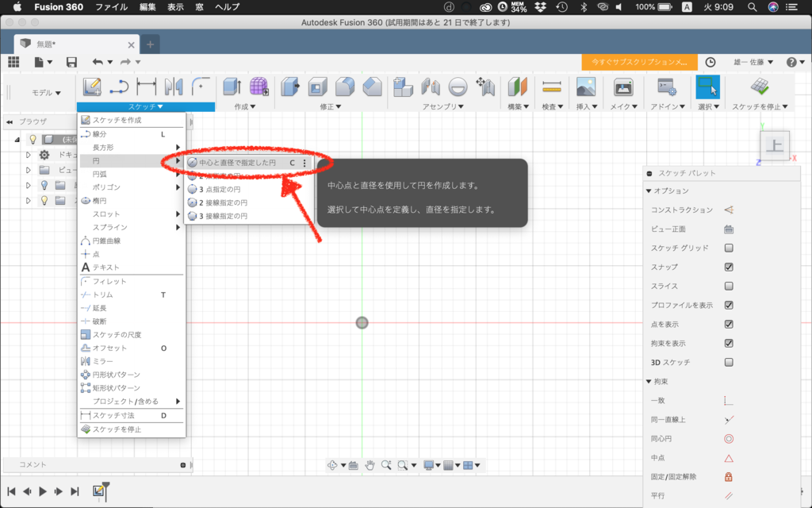Select the Sketch Dimension toolbar icon

coord(147,87)
